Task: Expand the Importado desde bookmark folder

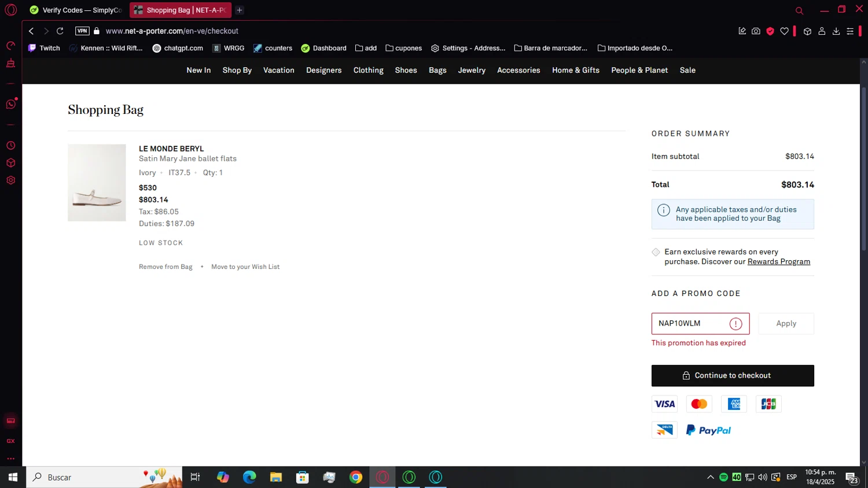Action: click(x=635, y=48)
